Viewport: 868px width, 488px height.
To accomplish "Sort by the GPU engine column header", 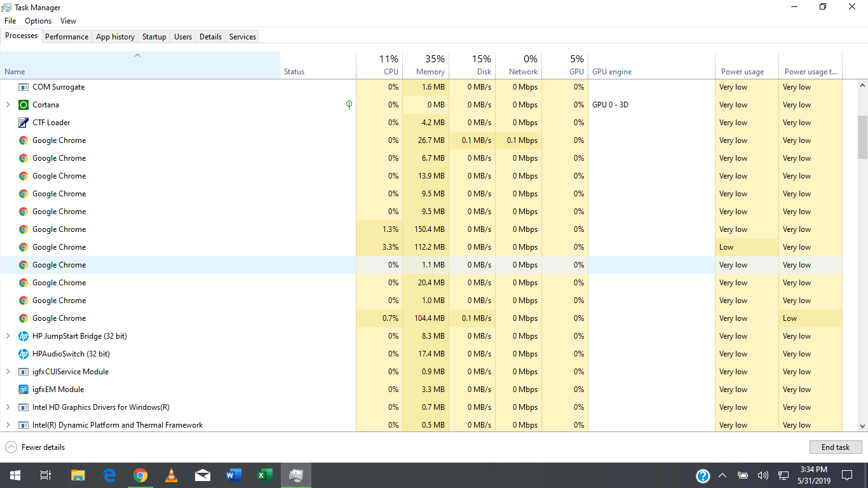I will tap(651, 65).
